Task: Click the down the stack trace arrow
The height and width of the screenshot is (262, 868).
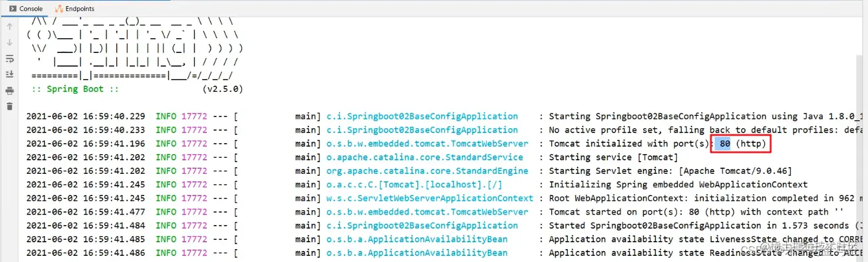Action: click(x=9, y=43)
